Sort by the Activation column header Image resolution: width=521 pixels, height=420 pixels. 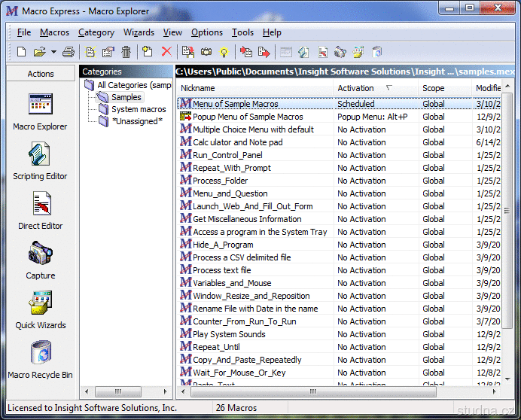pyautogui.click(x=357, y=88)
